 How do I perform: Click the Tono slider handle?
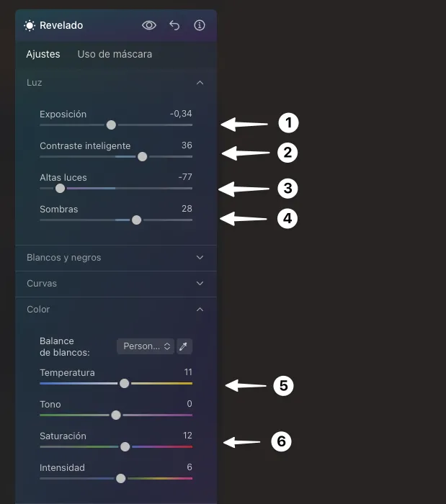pos(116,415)
